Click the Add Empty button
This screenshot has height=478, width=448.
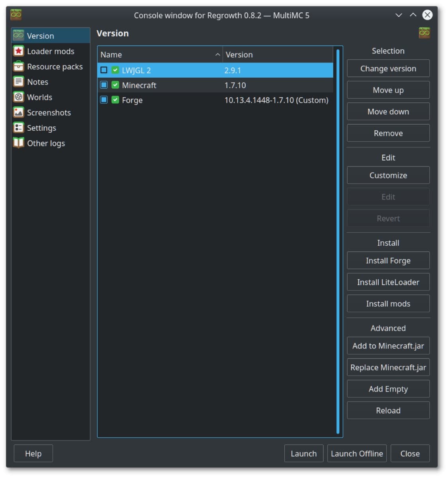[x=388, y=389]
